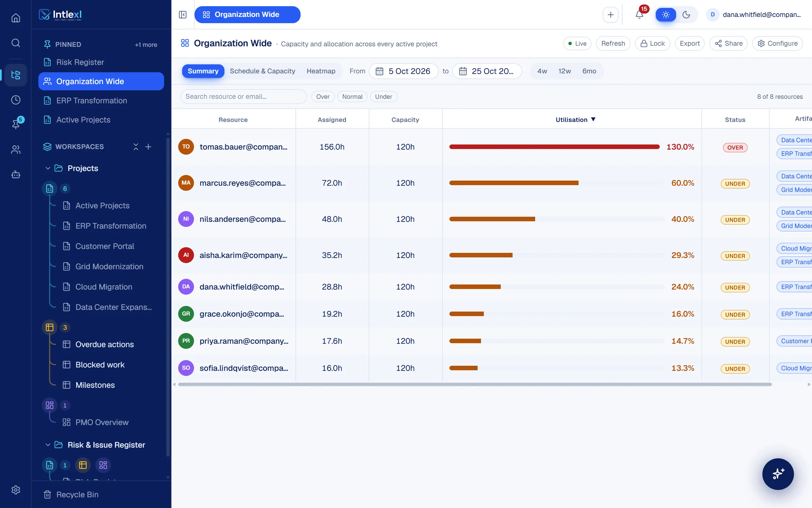This screenshot has width=812, height=508.
Task: Click the documents group icon showing 6
Action: [49, 189]
